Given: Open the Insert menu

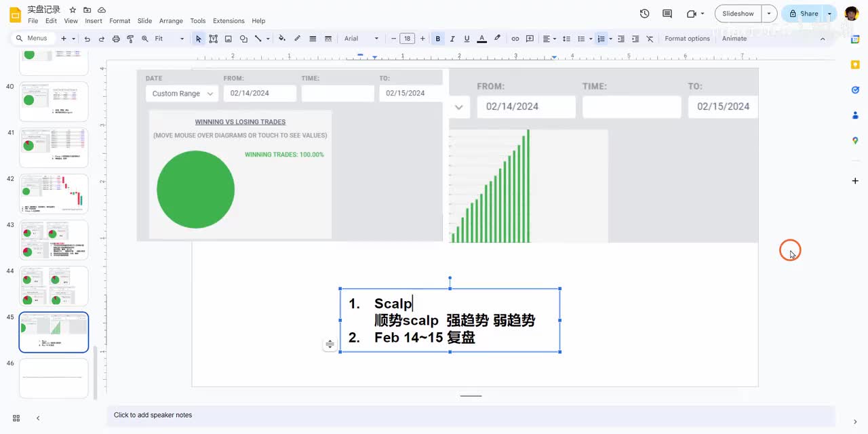Looking at the screenshot, I should (x=94, y=21).
